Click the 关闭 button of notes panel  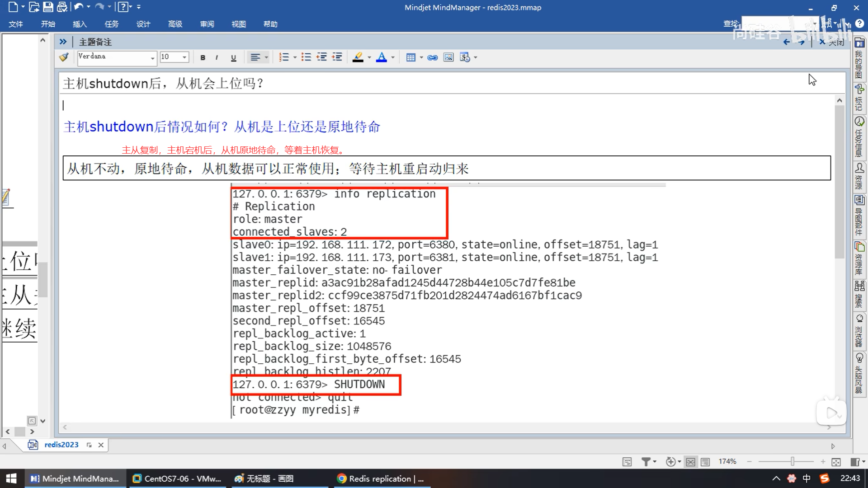832,42
